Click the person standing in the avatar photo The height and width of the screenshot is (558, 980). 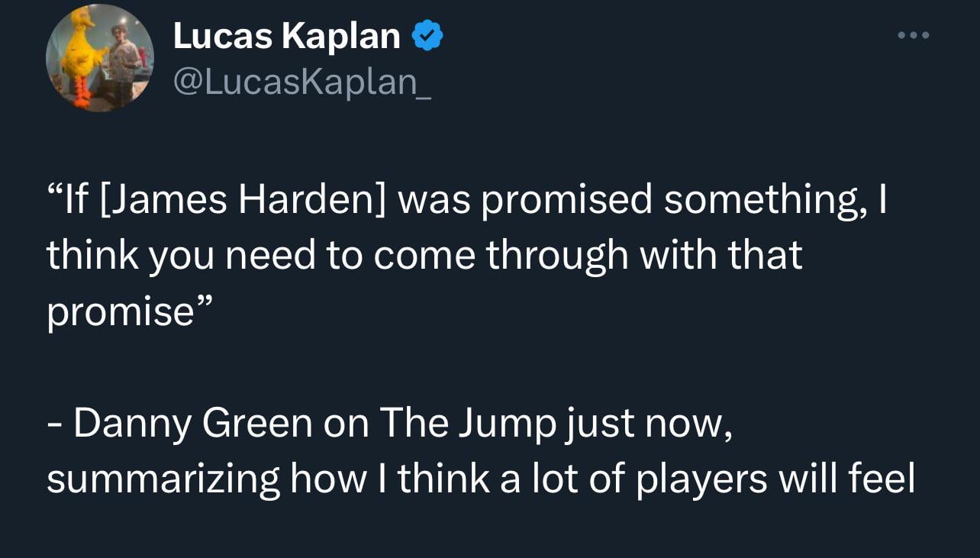click(122, 65)
